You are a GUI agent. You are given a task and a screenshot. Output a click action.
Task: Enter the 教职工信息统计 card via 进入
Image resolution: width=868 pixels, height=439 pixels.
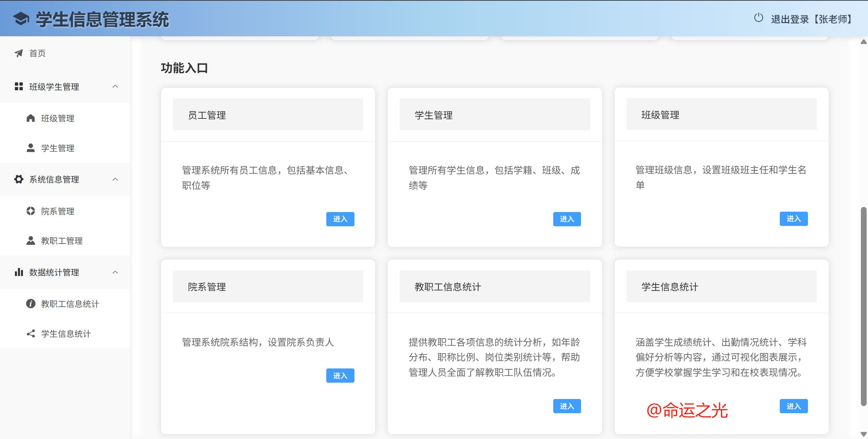point(566,406)
